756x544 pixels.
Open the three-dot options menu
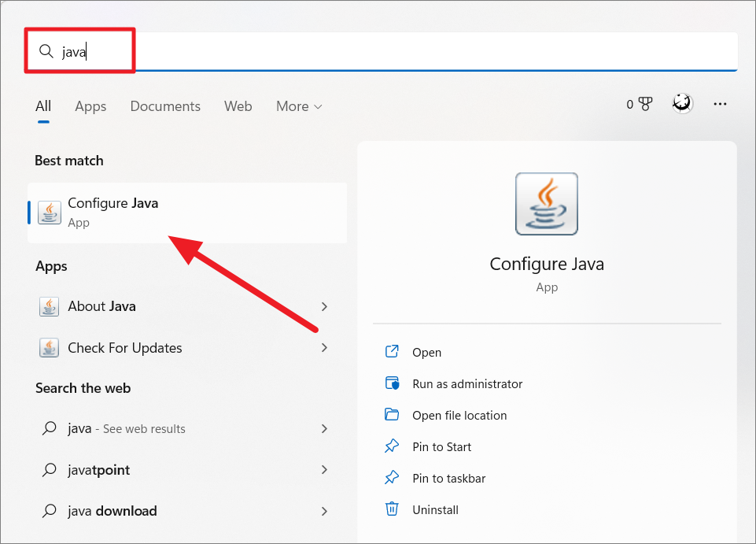coord(720,104)
